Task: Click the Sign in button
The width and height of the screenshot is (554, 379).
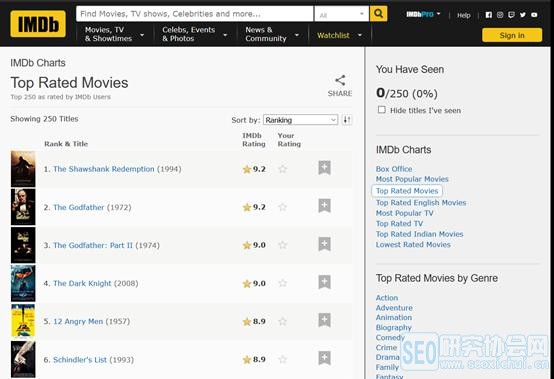Action: [512, 35]
